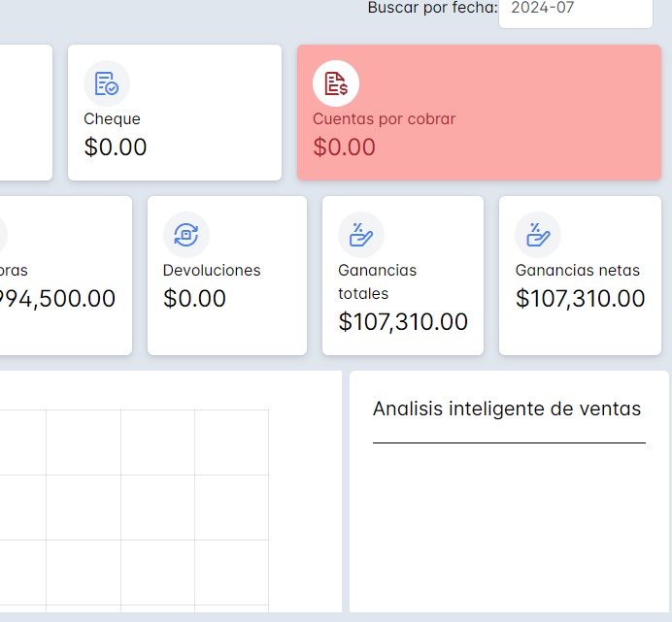
Task: Select the Ganancias netas label
Action: [577, 271]
